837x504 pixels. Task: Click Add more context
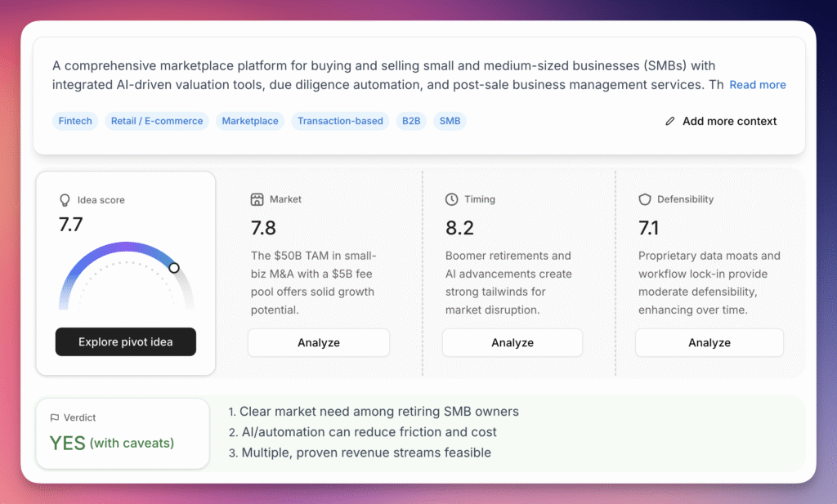tap(729, 121)
